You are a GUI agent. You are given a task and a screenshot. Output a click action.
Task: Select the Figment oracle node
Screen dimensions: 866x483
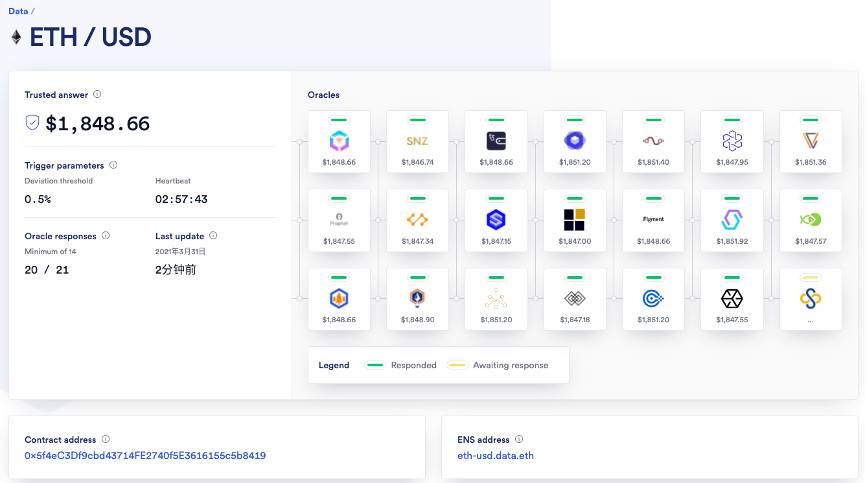click(x=653, y=218)
